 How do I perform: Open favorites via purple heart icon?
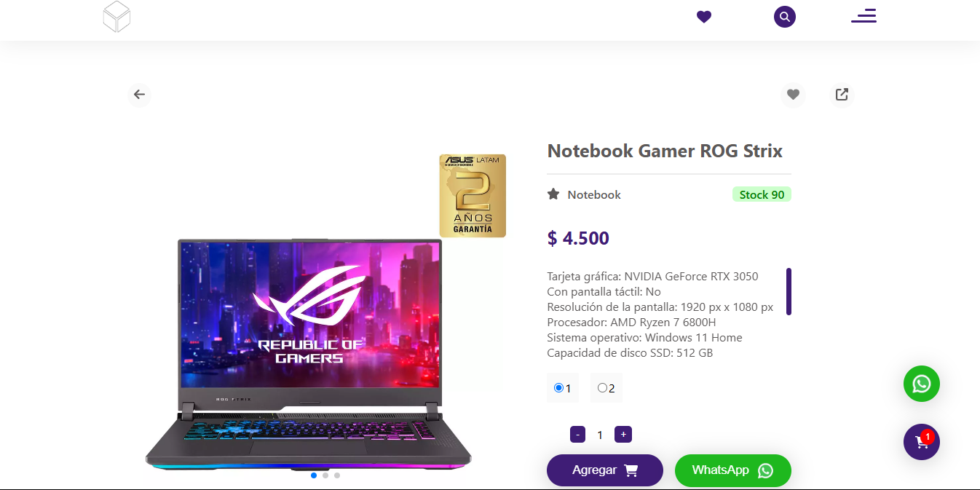(x=703, y=17)
